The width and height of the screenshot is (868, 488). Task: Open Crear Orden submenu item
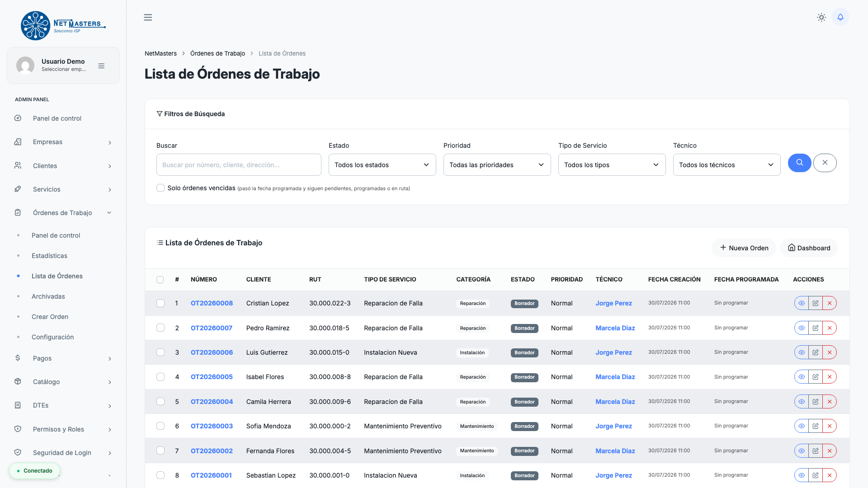pyautogui.click(x=50, y=317)
